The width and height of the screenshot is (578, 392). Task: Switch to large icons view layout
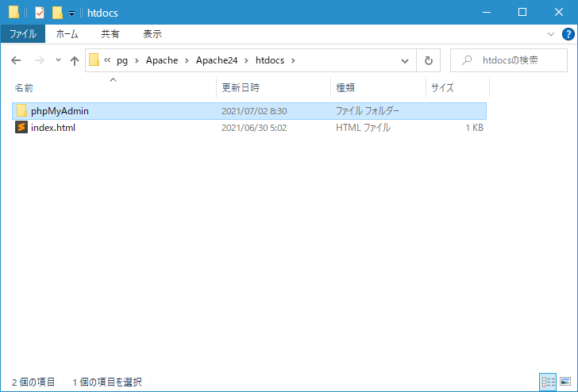click(565, 382)
